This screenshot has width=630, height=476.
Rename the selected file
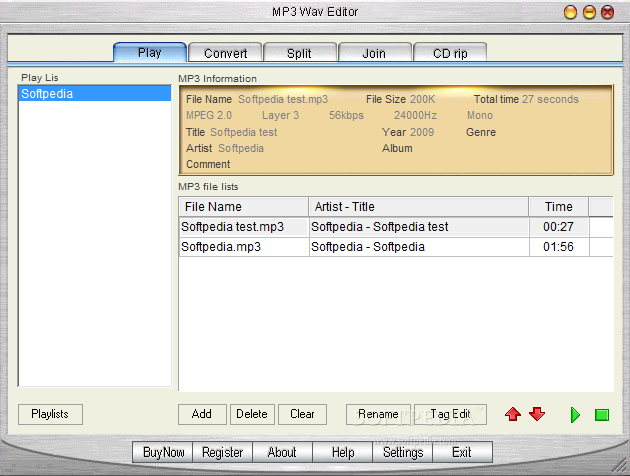click(378, 414)
